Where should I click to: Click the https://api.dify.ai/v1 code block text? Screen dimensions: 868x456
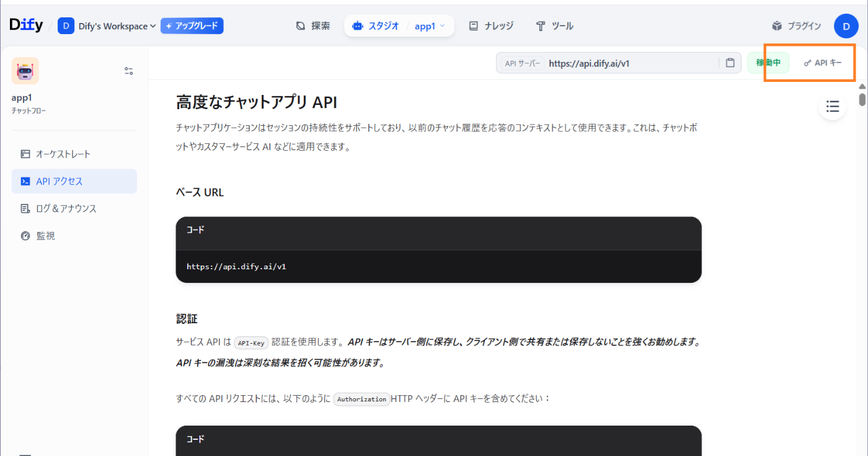click(x=236, y=267)
